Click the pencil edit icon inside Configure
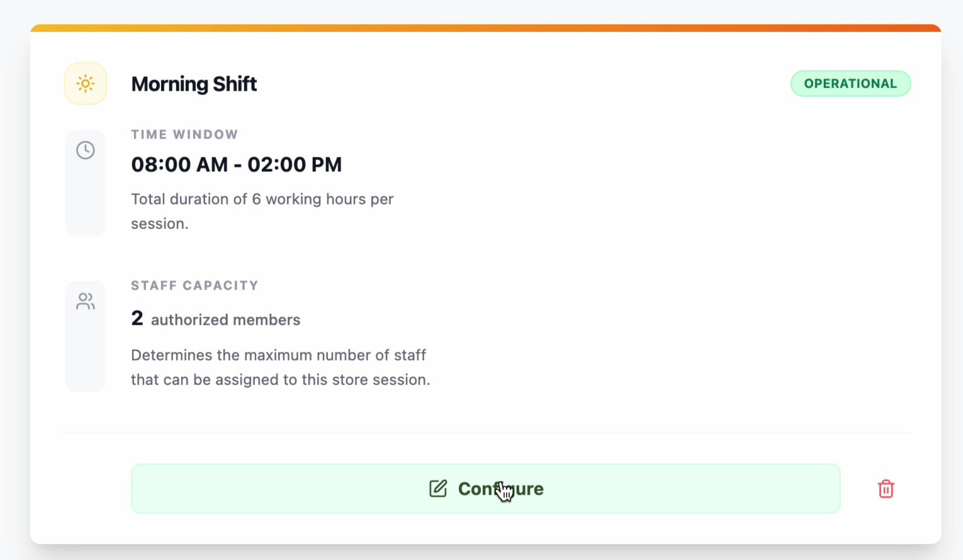 click(438, 489)
